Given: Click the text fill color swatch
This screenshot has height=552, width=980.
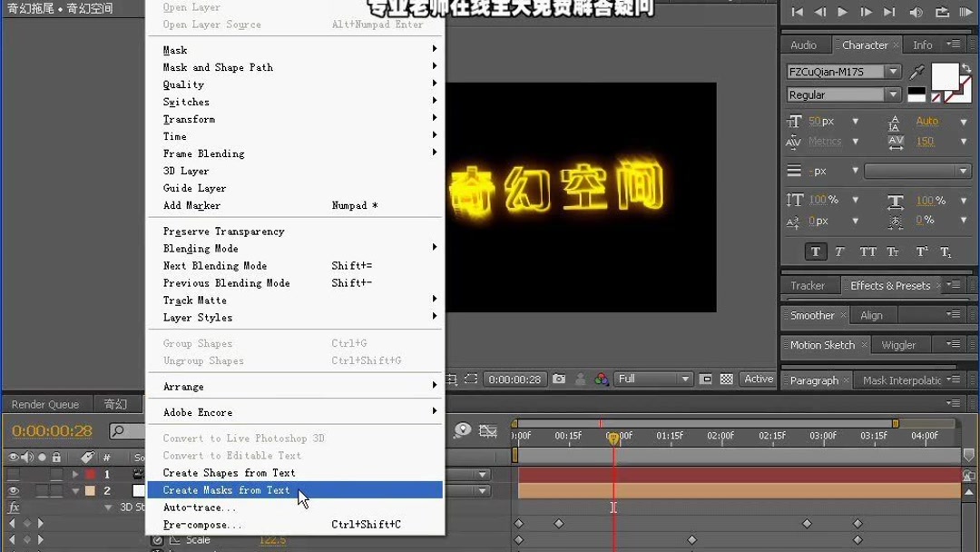Looking at the screenshot, I should point(945,76).
